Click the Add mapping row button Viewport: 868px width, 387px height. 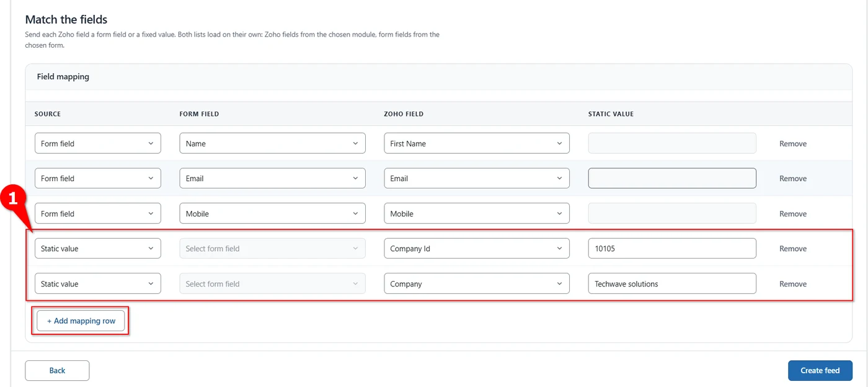tap(81, 321)
